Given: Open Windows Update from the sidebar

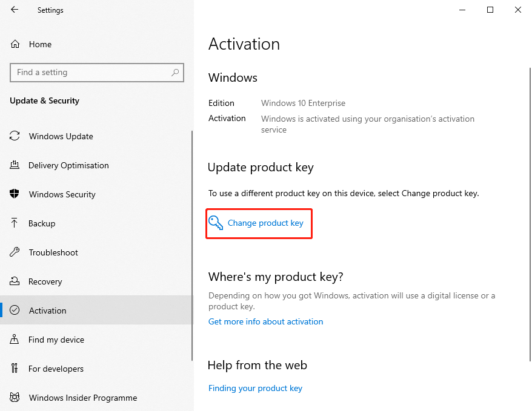Looking at the screenshot, I should 15,136.
